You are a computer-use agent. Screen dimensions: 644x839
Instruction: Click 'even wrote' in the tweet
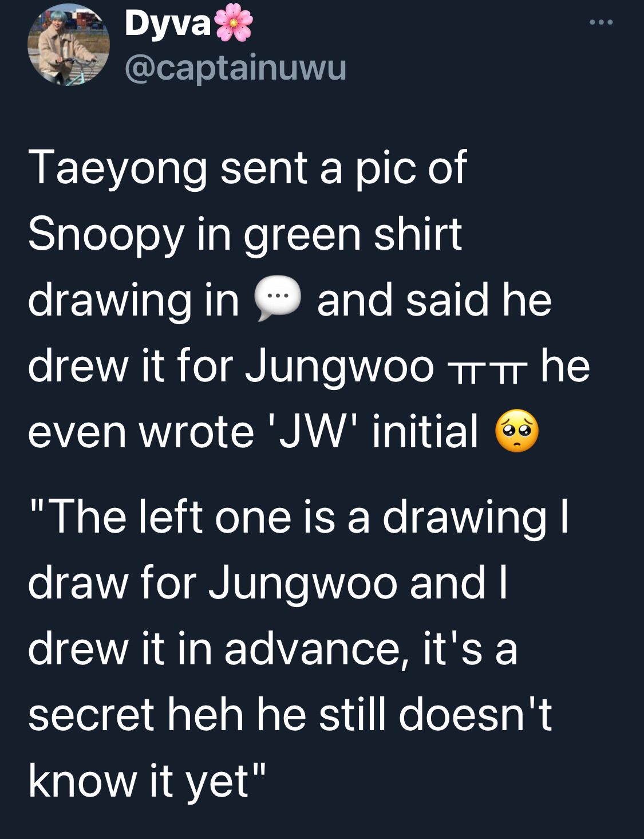point(141,432)
